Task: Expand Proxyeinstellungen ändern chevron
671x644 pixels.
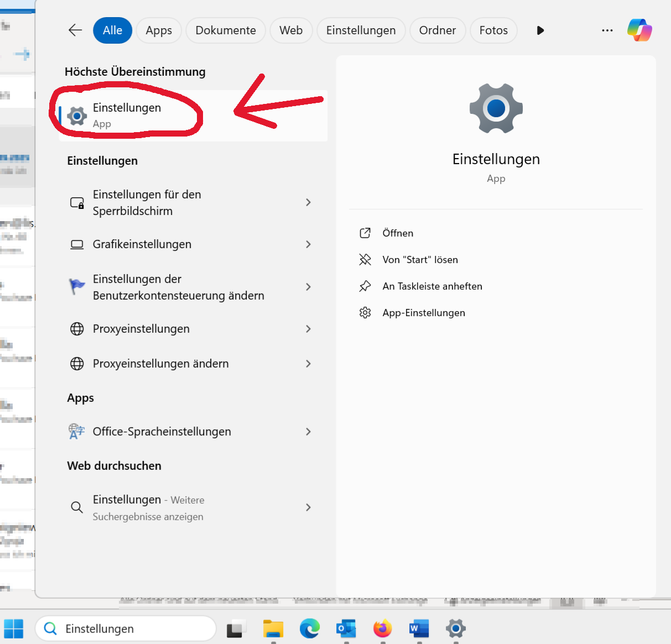Action: 308,364
